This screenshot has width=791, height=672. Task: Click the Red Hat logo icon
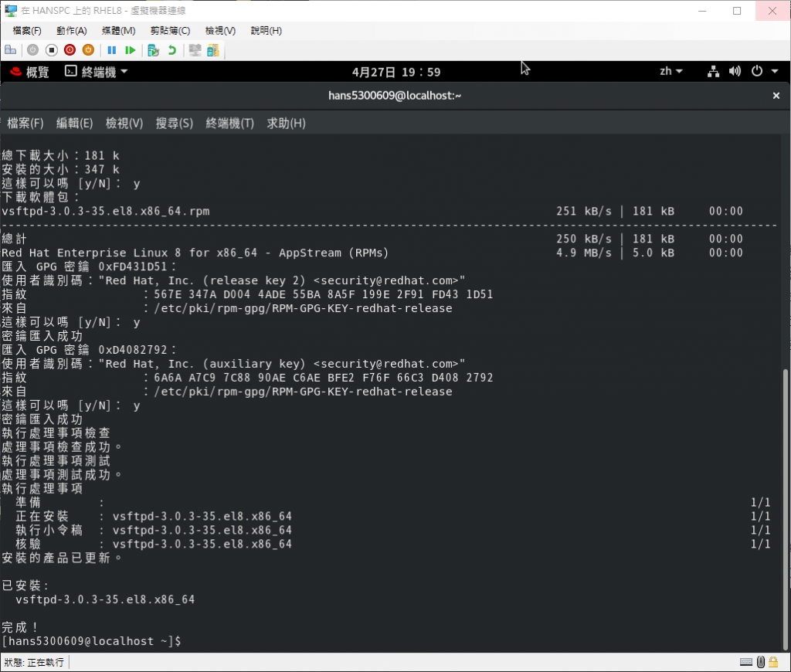pyautogui.click(x=15, y=72)
